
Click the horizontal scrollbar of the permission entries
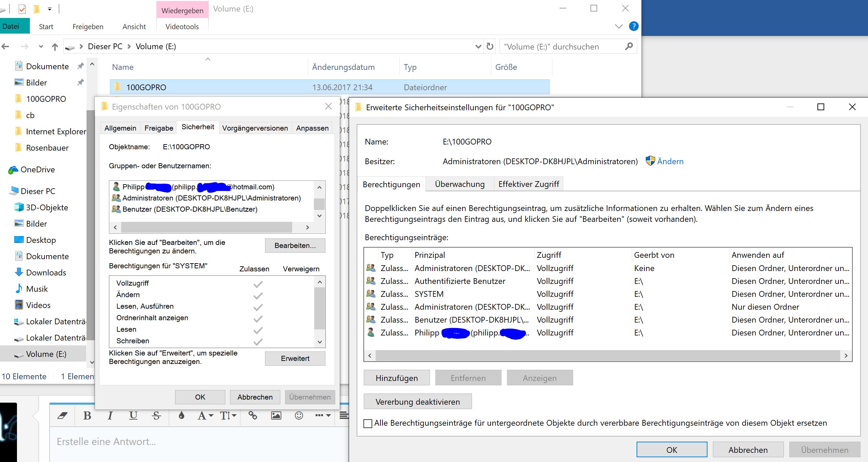[x=607, y=355]
